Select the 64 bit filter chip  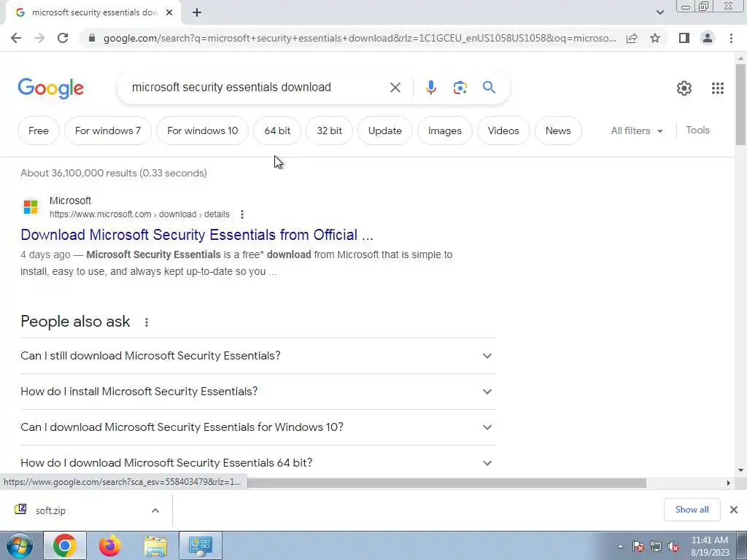click(x=277, y=131)
